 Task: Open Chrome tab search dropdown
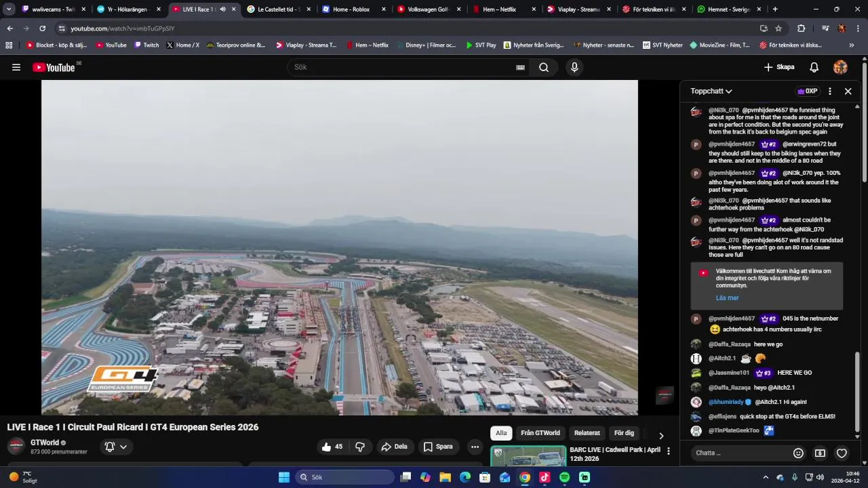coord(9,9)
